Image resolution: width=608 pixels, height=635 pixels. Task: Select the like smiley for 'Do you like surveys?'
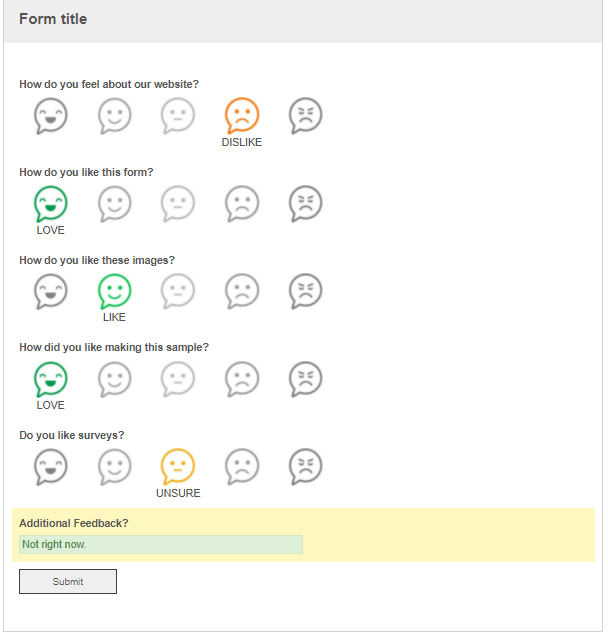click(x=115, y=467)
